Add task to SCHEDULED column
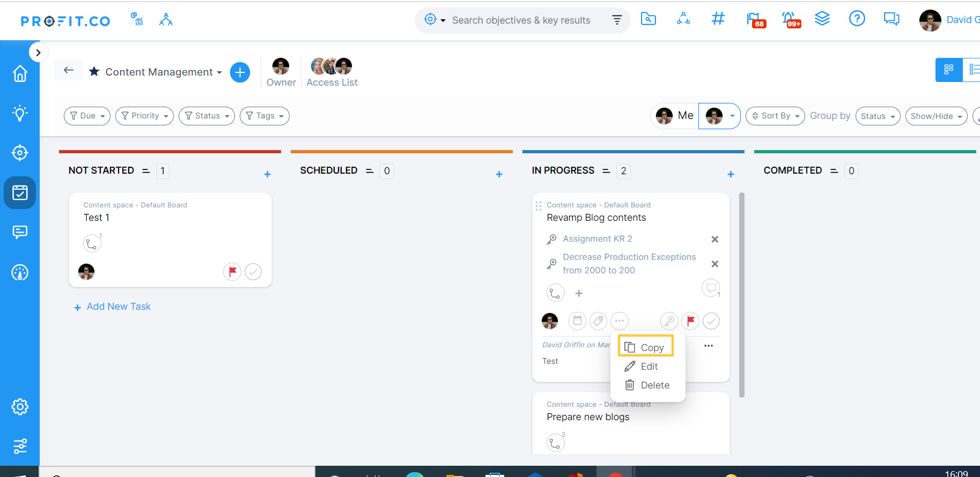This screenshot has width=980, height=477. 499,174
